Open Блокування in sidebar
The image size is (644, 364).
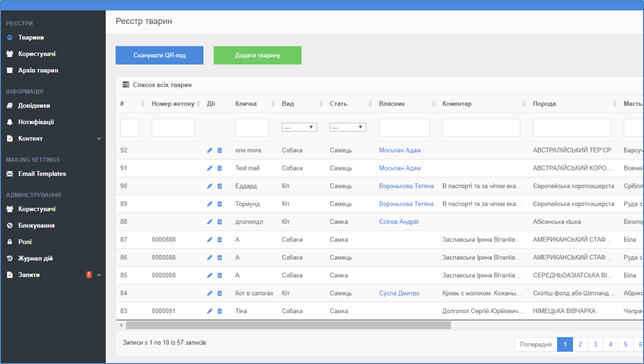(36, 226)
